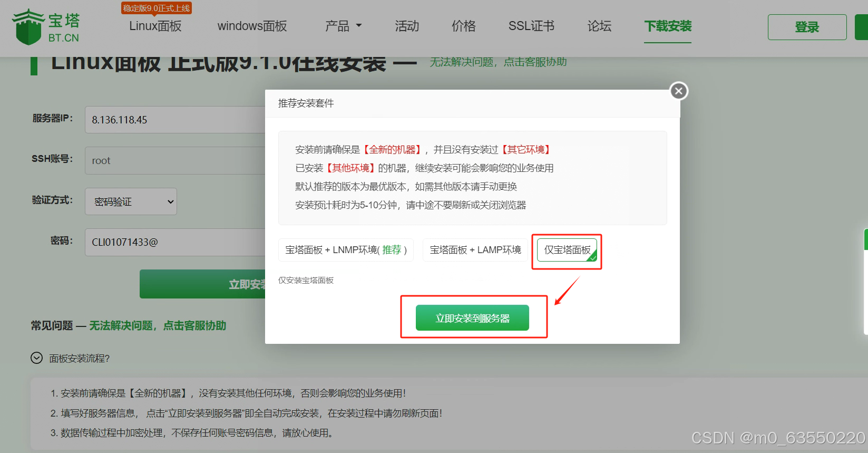868x453 pixels.
Task: Choose 宝塔面板 + LAMP环境 package
Action: coord(475,250)
